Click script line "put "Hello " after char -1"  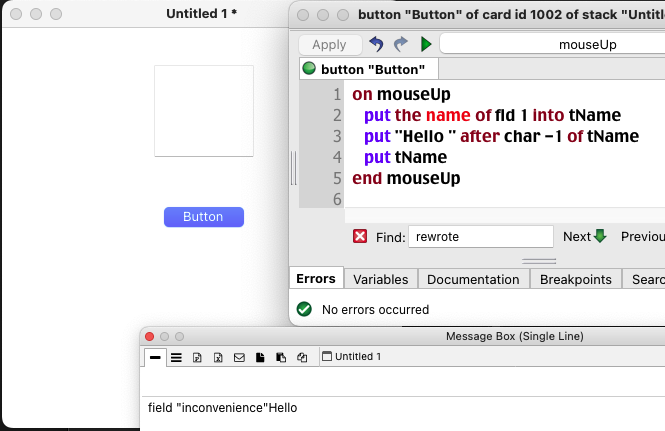[x=501, y=136]
